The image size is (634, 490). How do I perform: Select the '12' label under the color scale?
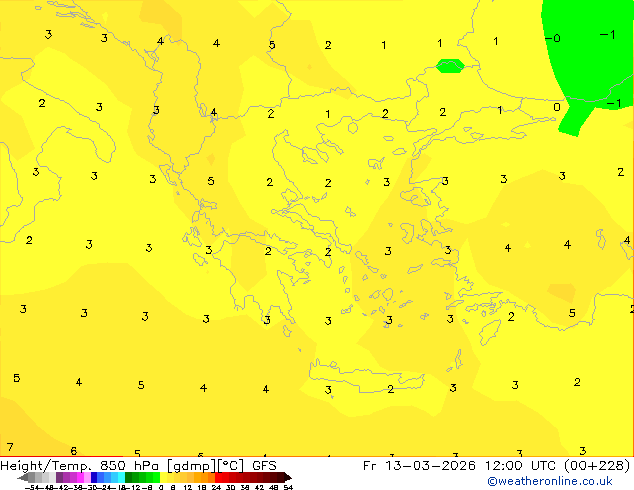point(188,487)
